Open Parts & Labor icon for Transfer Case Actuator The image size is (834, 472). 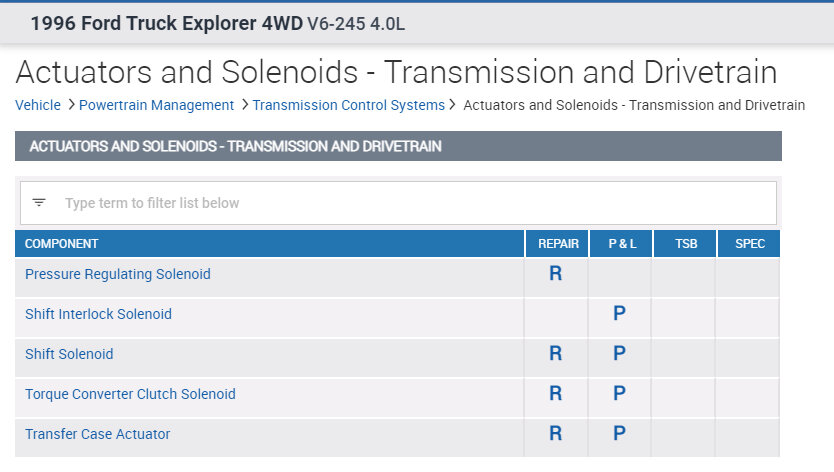[x=620, y=434]
